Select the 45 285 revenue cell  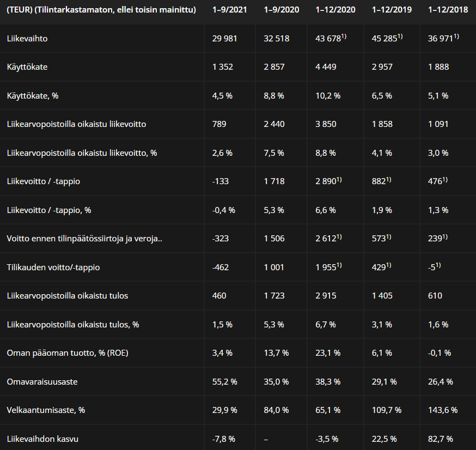pyautogui.click(x=386, y=38)
